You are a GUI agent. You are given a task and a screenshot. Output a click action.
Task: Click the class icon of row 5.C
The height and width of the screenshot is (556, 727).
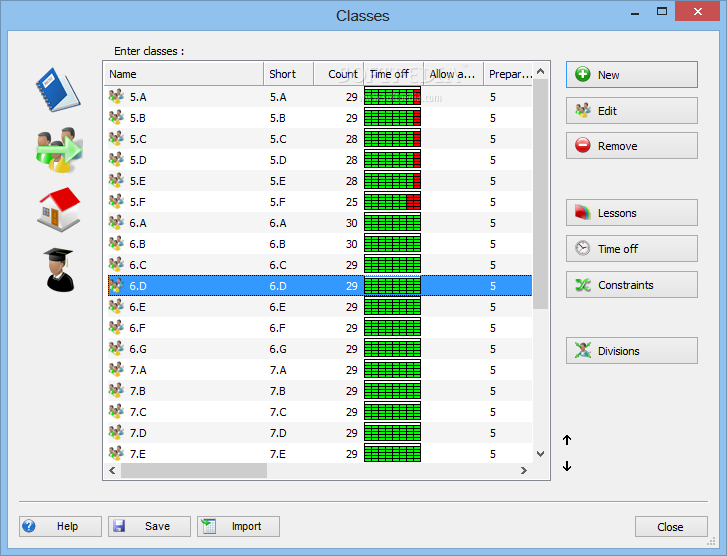[116, 139]
